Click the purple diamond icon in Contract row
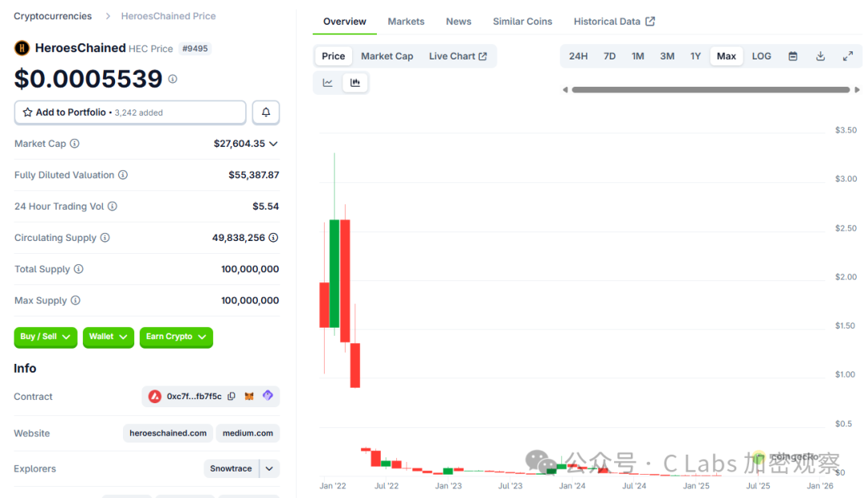The width and height of the screenshot is (868, 498). click(268, 396)
